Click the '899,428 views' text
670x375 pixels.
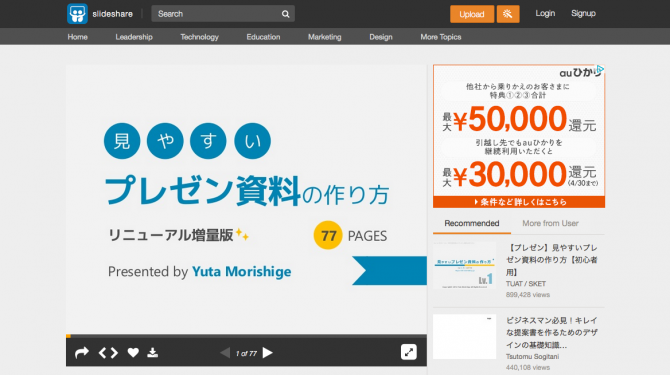[x=528, y=295]
